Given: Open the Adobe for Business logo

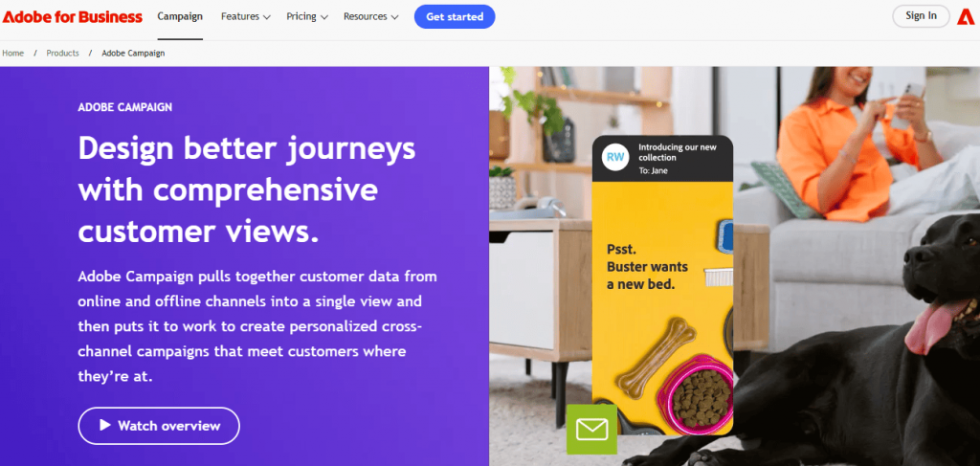Looking at the screenshot, I should pos(73,16).
